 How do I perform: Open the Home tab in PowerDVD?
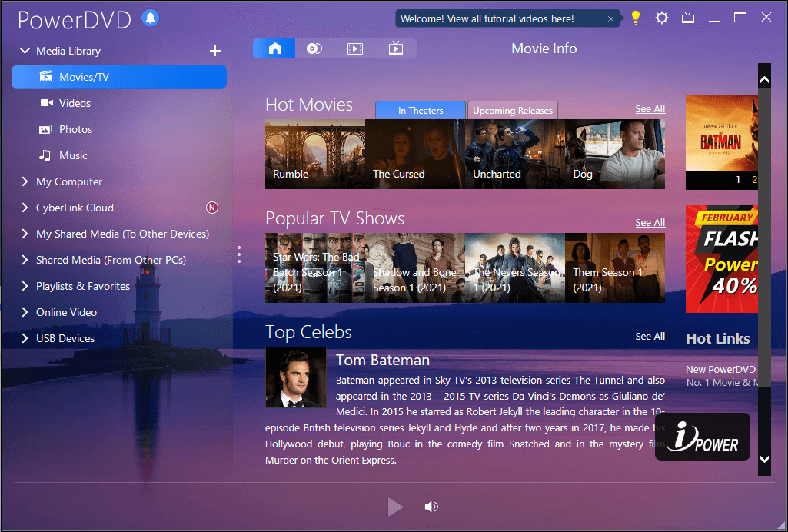[274, 48]
